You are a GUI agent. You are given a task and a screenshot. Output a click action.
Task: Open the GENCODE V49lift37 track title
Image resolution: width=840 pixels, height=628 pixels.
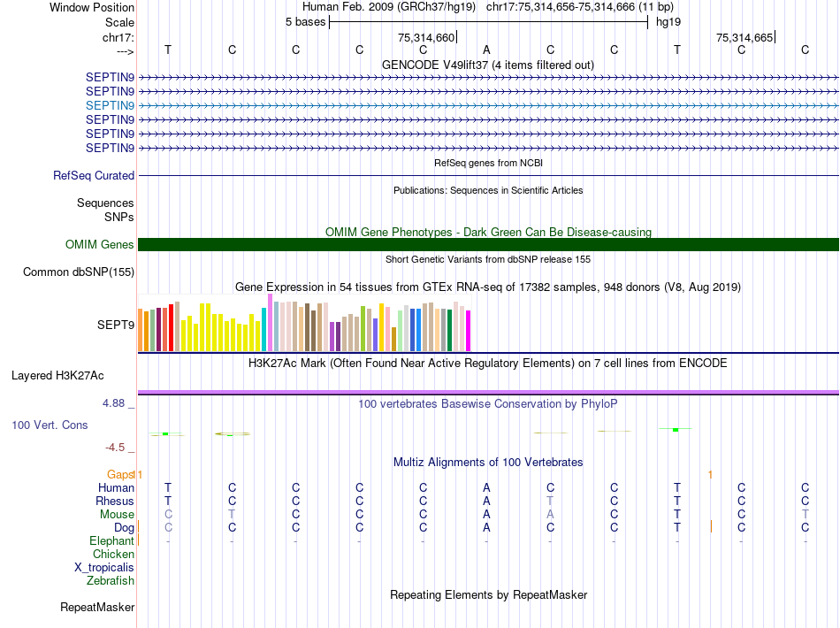[488, 65]
